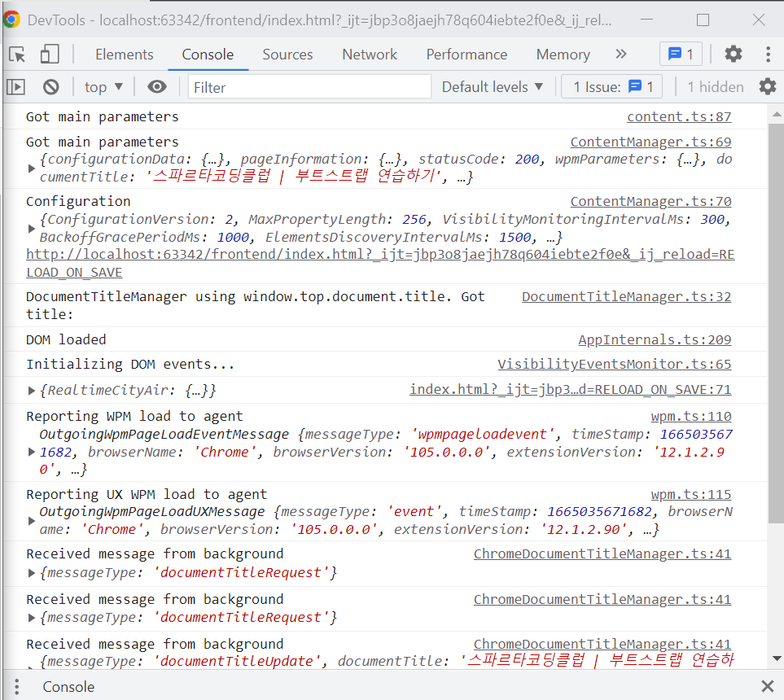Clear the console with the ban icon
Screen dimensions: 784x700
(50, 87)
